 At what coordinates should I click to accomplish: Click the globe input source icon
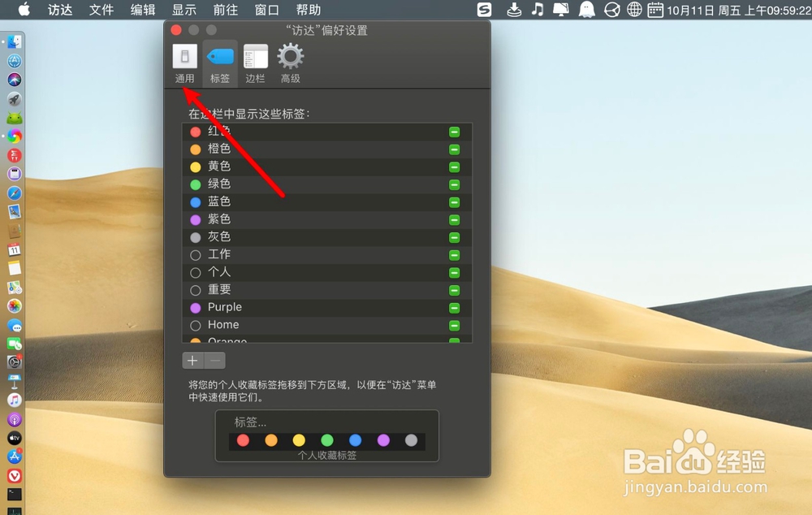click(x=636, y=10)
